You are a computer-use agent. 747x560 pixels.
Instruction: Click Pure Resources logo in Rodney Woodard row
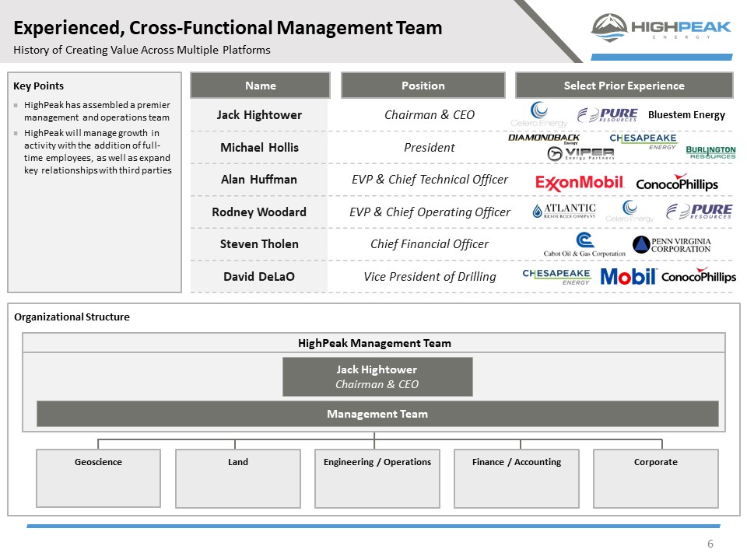click(x=700, y=211)
